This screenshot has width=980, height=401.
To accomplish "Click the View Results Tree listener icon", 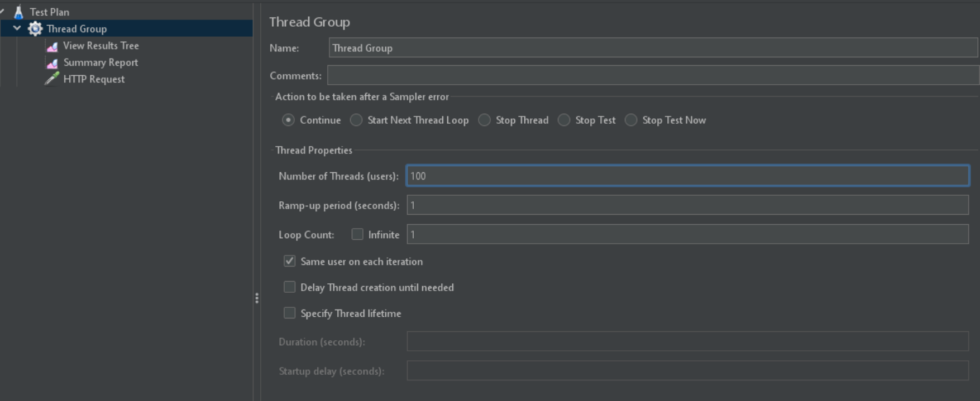I will [52, 46].
